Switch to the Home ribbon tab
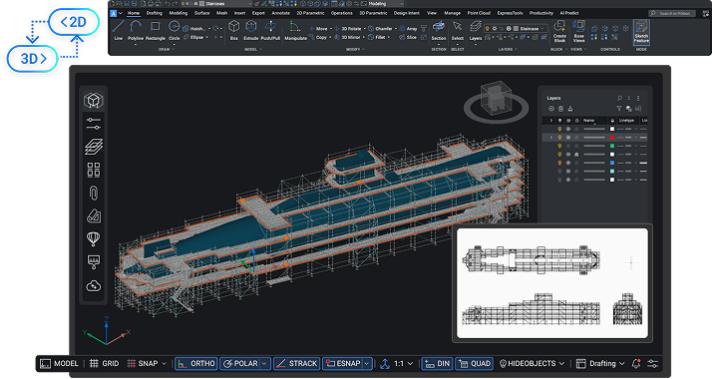This screenshot has height=379, width=712. click(x=134, y=13)
